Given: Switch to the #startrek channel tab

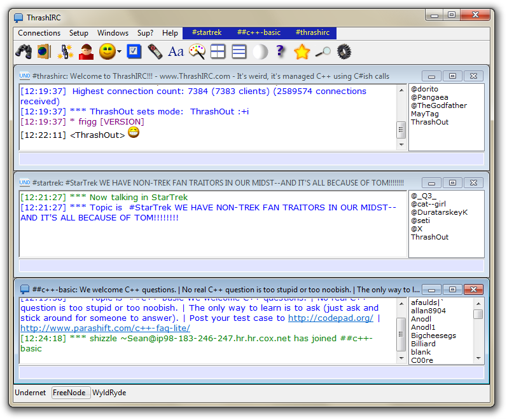Looking at the screenshot, I should coord(207,32).
